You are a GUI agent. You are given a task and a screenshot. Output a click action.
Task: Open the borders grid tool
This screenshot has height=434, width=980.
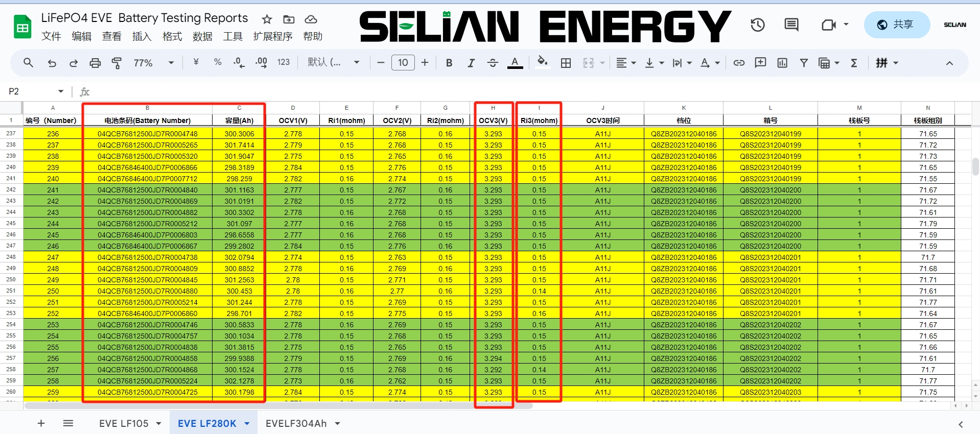[566, 63]
